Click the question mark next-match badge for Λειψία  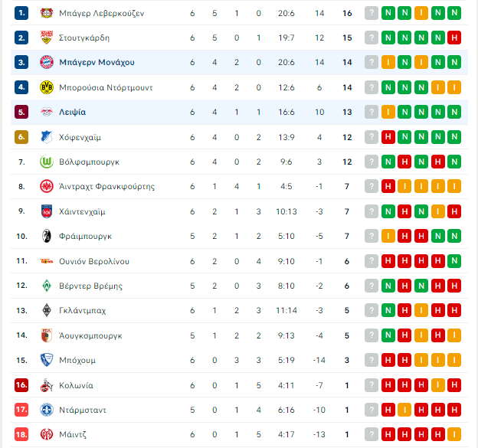[372, 112]
